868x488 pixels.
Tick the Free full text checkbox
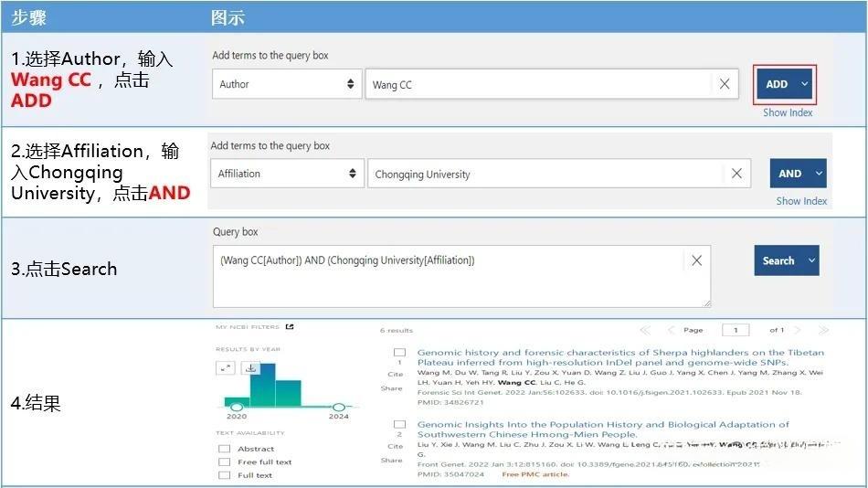[x=224, y=462]
